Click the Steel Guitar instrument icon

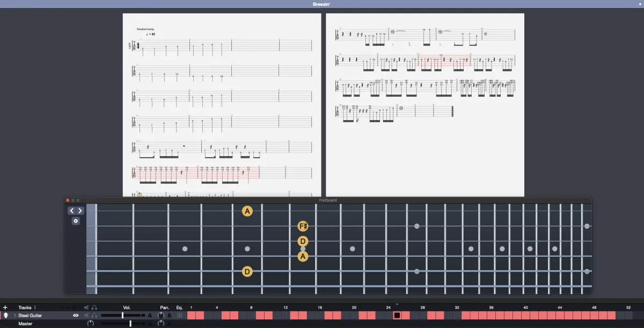pyautogui.click(x=6, y=316)
